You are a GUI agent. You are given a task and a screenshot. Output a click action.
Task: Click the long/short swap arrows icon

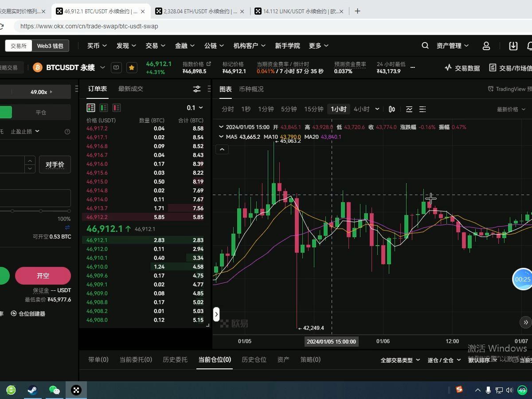pyautogui.click(x=67, y=227)
